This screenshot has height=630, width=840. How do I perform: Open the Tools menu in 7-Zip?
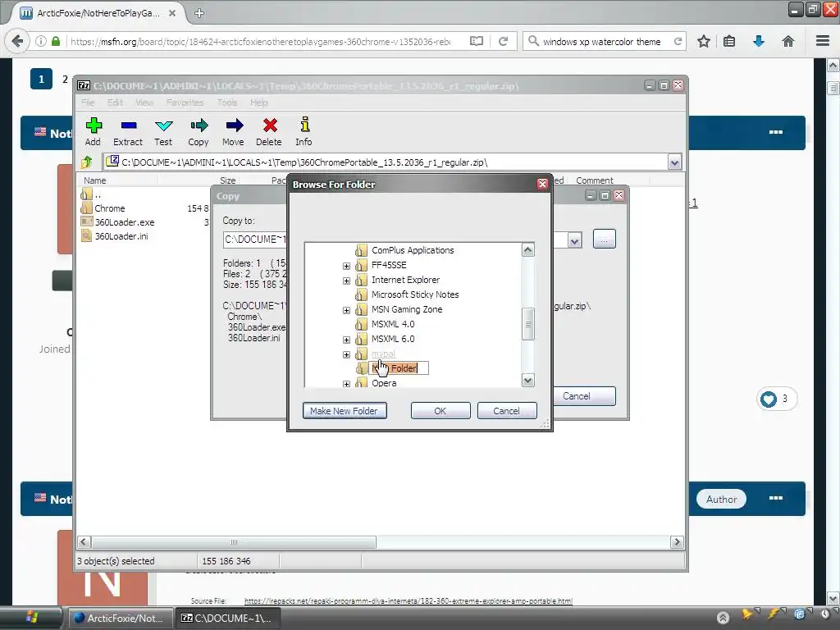(x=227, y=103)
